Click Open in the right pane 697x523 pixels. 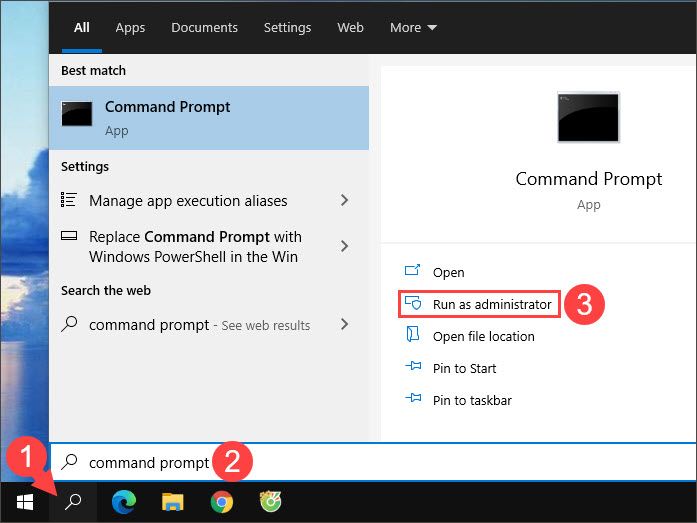tap(449, 272)
